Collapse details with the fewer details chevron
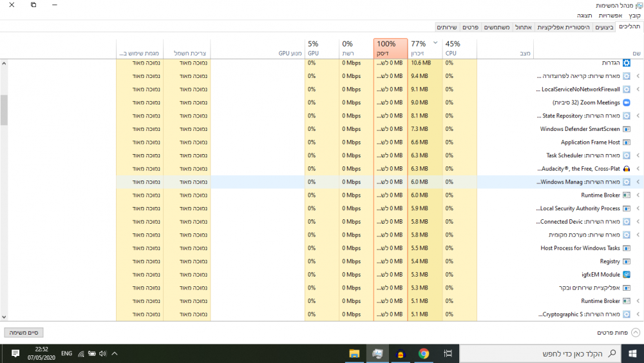This screenshot has height=363, width=644. tap(636, 333)
